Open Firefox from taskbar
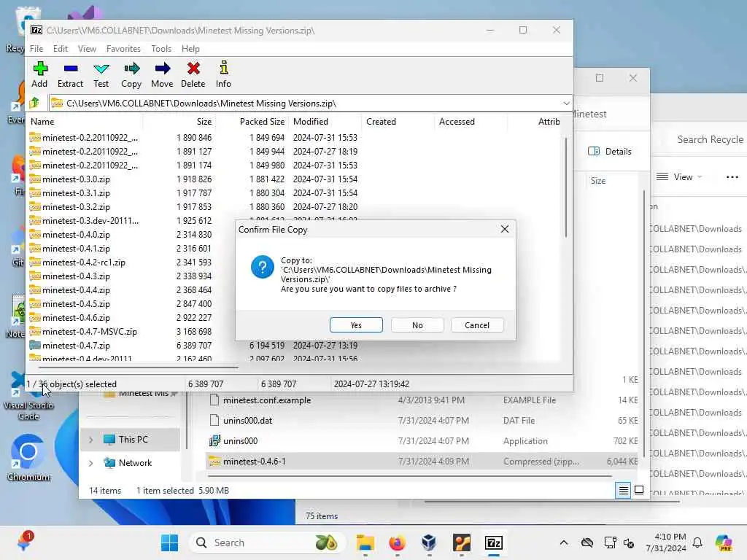The height and width of the screenshot is (560, 747). 398,542
